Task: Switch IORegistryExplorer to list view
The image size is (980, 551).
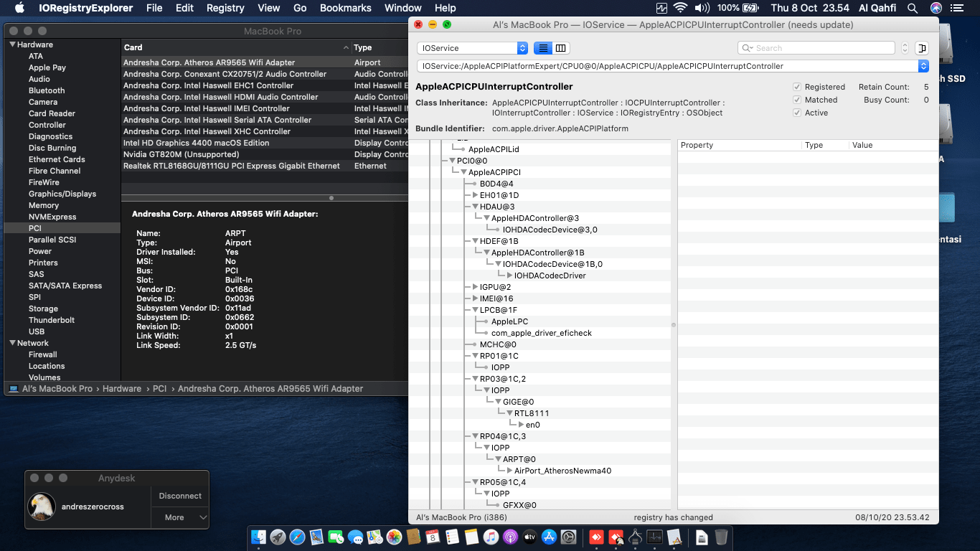Action: click(543, 48)
